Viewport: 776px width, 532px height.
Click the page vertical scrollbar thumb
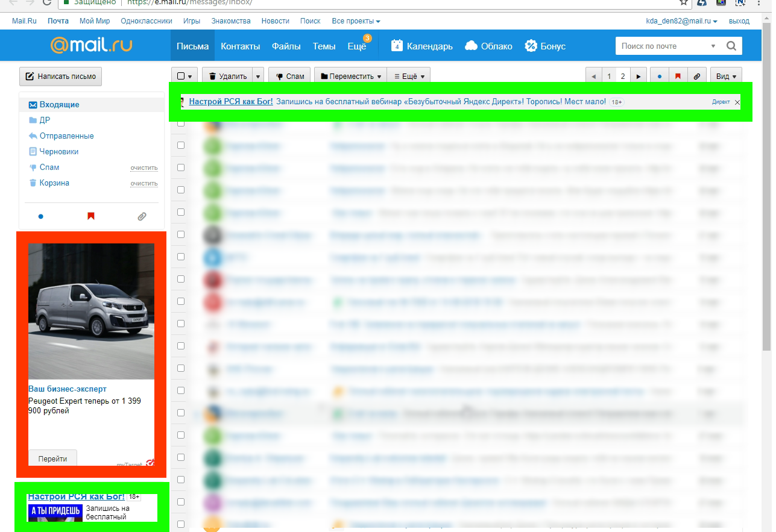point(767,187)
